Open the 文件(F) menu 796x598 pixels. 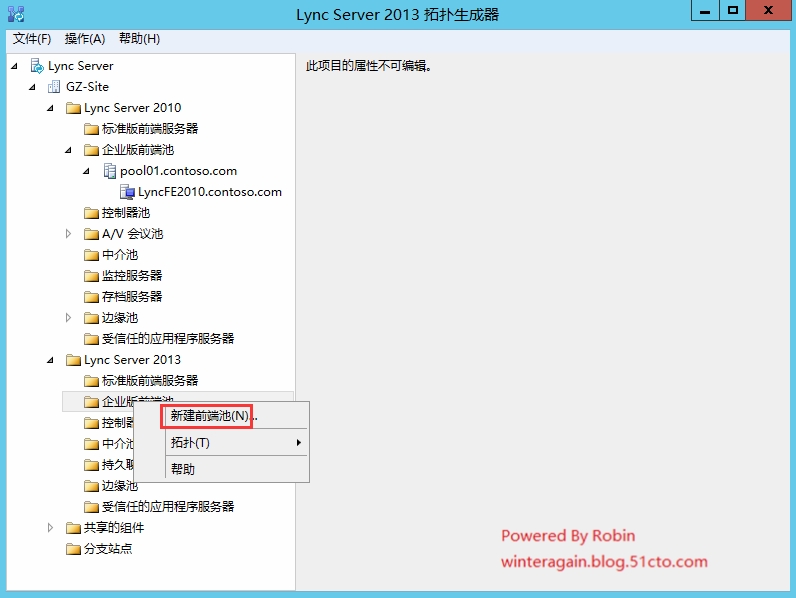pyautogui.click(x=31, y=39)
